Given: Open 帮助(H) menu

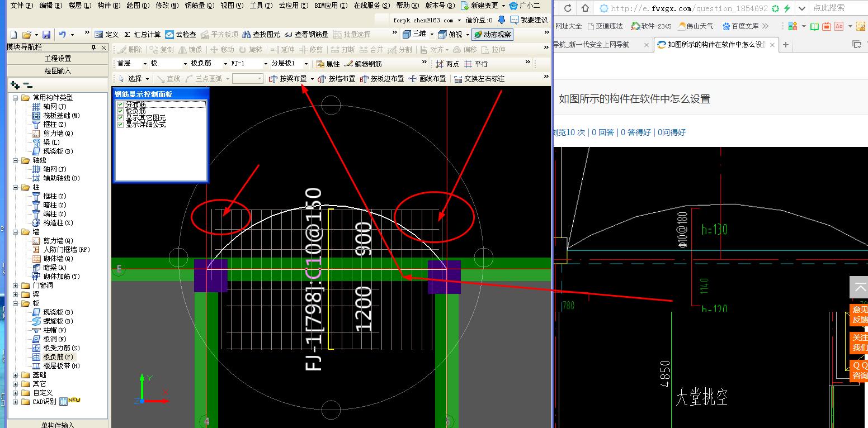Looking at the screenshot, I should [408, 6].
